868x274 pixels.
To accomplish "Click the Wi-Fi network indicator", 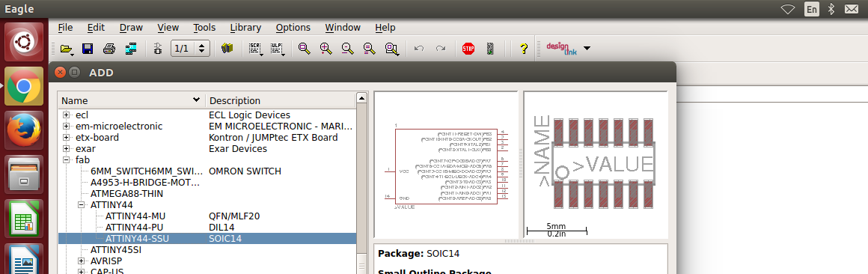I will tap(788, 9).
